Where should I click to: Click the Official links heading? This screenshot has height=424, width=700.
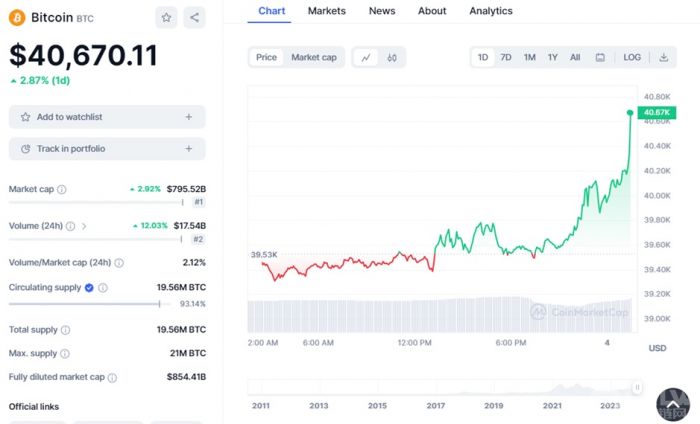(34, 407)
